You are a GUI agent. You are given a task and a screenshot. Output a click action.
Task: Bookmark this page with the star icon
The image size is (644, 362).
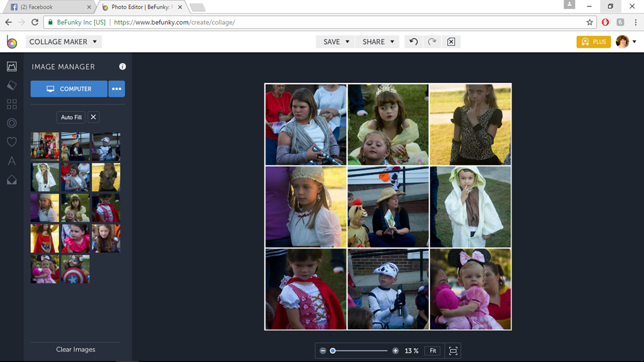point(589,22)
